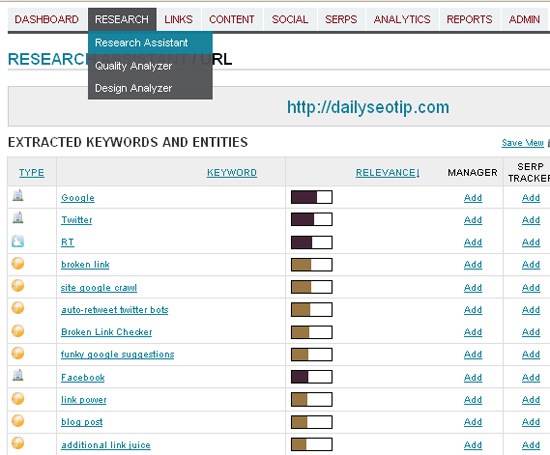Sort by the Relevance column header

388,173
